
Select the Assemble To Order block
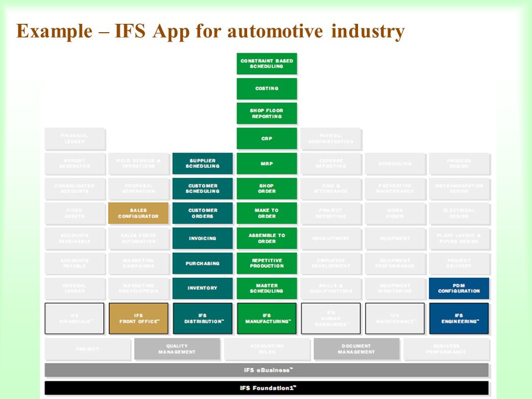[x=267, y=238]
